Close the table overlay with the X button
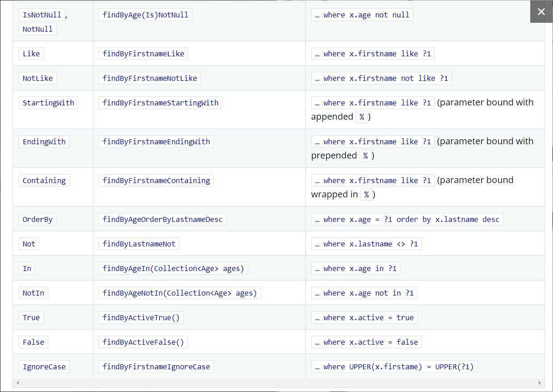The width and height of the screenshot is (553, 392). point(541,12)
